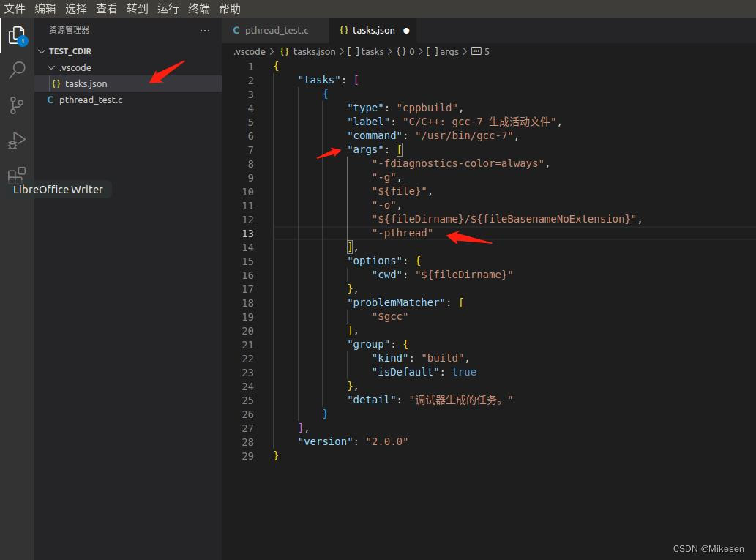The image size is (756, 560).
Task: Select the tasks breadcrumb item
Action: pyautogui.click(x=367, y=51)
